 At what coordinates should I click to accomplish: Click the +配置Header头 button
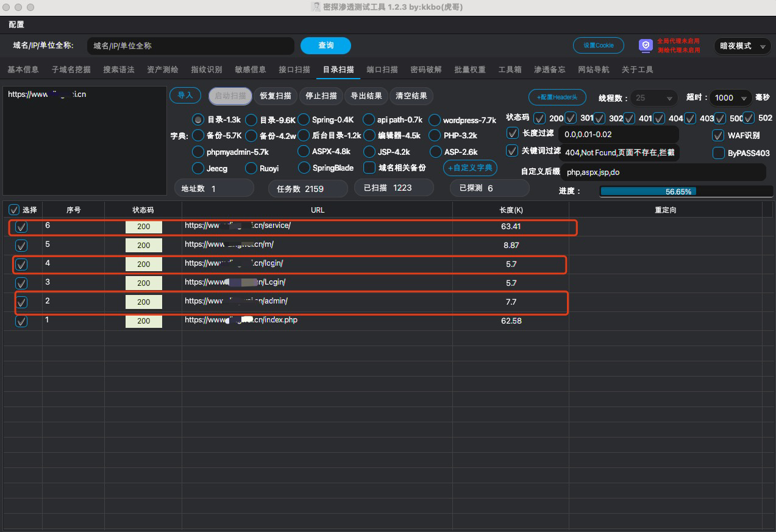(557, 98)
